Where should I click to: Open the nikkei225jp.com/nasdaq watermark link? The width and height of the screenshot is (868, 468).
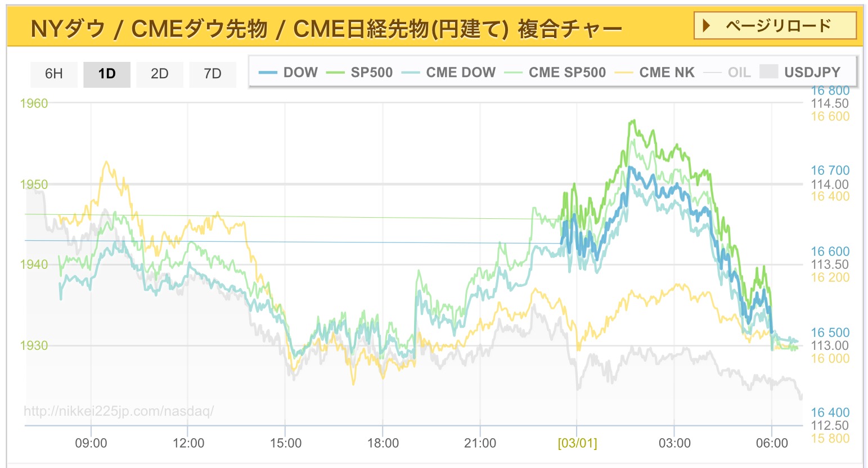point(119,411)
